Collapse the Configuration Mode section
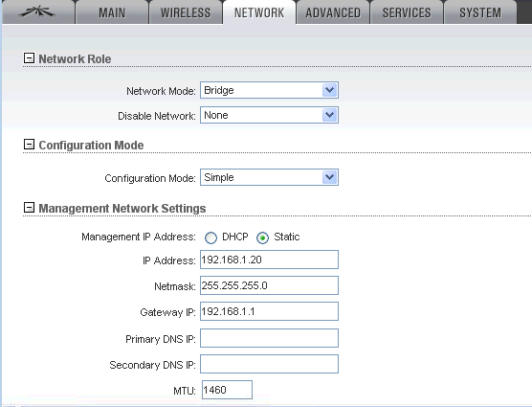This screenshot has height=407, width=532. click(29, 145)
